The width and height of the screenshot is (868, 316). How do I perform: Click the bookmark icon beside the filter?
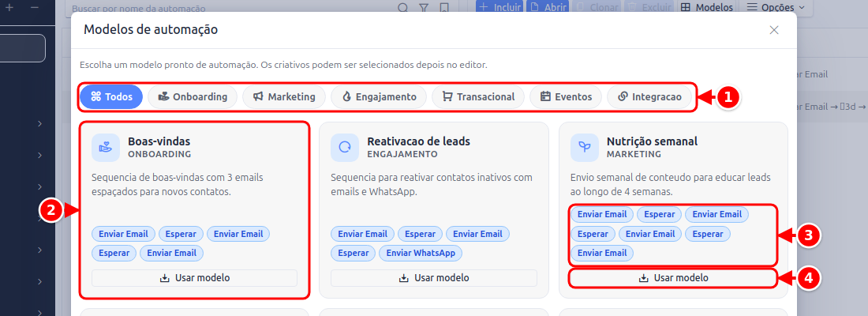443,8
